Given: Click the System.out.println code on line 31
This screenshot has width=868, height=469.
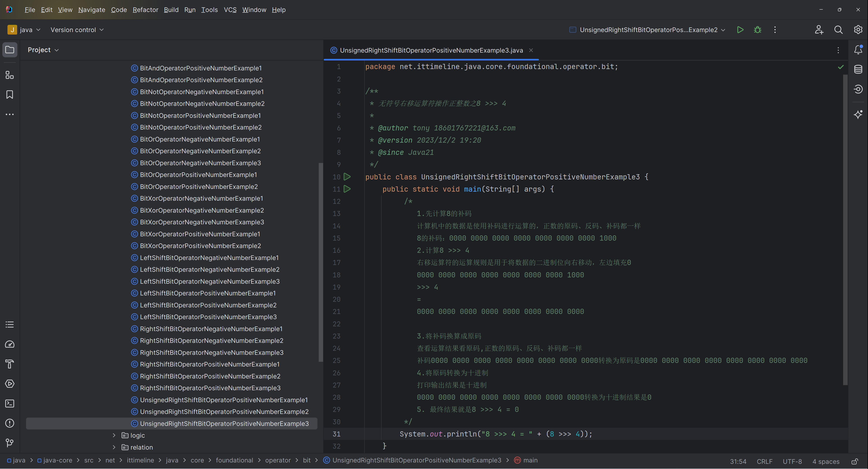Looking at the screenshot, I should click(x=496, y=434).
